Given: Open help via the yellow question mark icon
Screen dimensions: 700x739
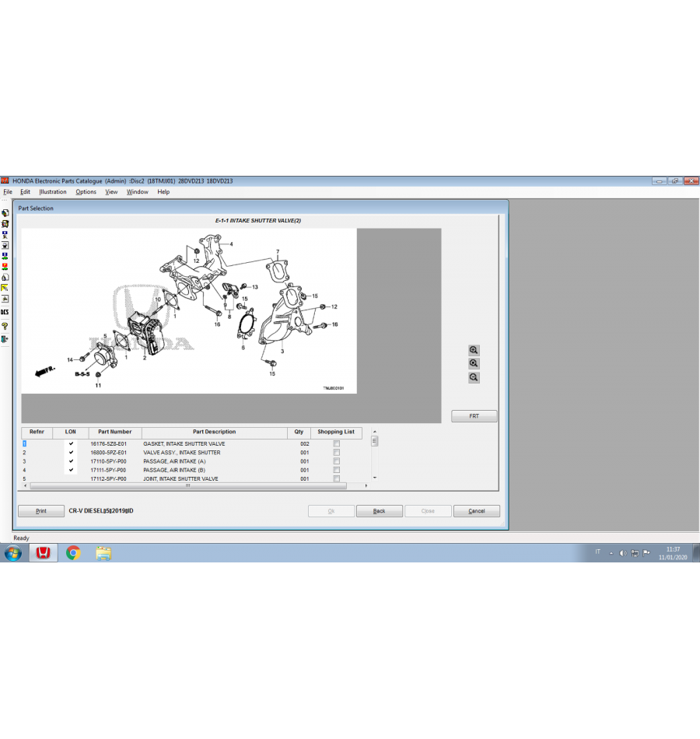Looking at the screenshot, I should [x=5, y=326].
